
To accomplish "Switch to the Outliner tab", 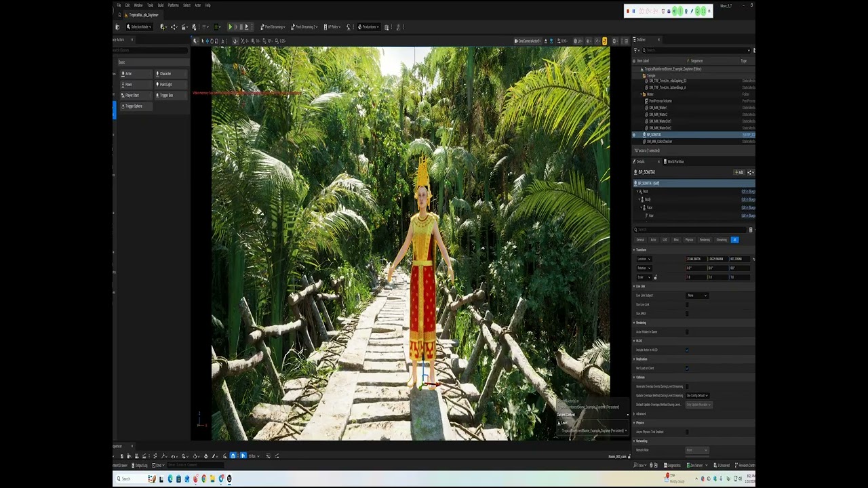I will tap(642, 40).
